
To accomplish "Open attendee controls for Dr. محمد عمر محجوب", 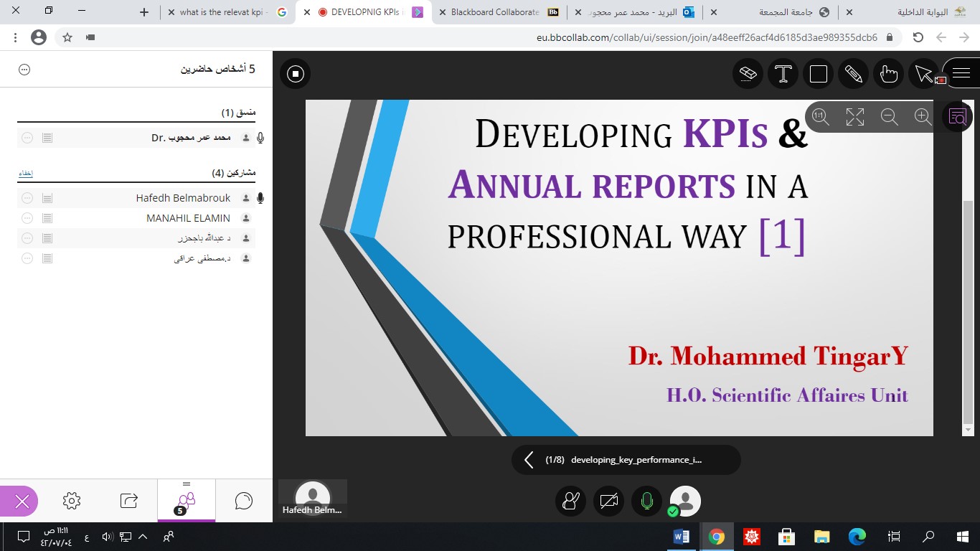I will tap(27, 138).
